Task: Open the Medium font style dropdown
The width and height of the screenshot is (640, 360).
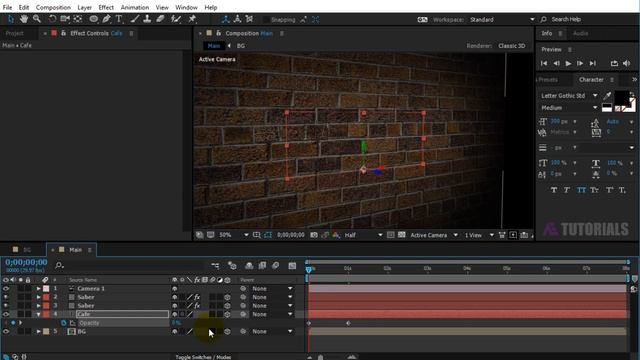Action: click(x=569, y=108)
